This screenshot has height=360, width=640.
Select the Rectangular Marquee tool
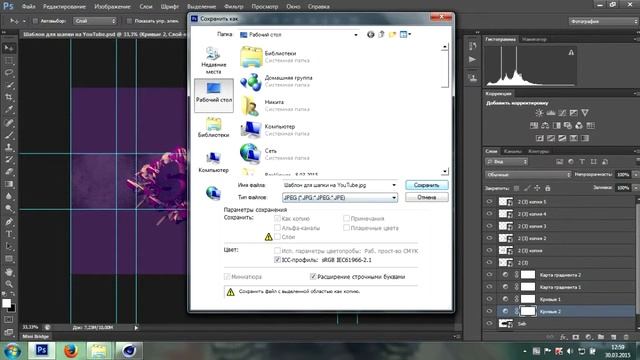click(x=9, y=61)
